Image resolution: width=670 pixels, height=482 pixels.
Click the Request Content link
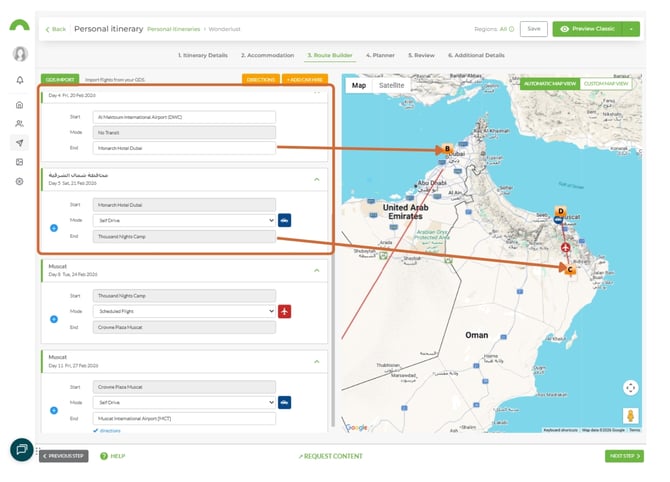coord(330,456)
